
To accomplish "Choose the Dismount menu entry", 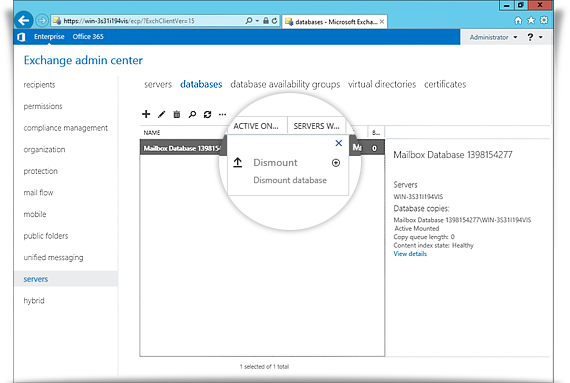I will pos(275,162).
